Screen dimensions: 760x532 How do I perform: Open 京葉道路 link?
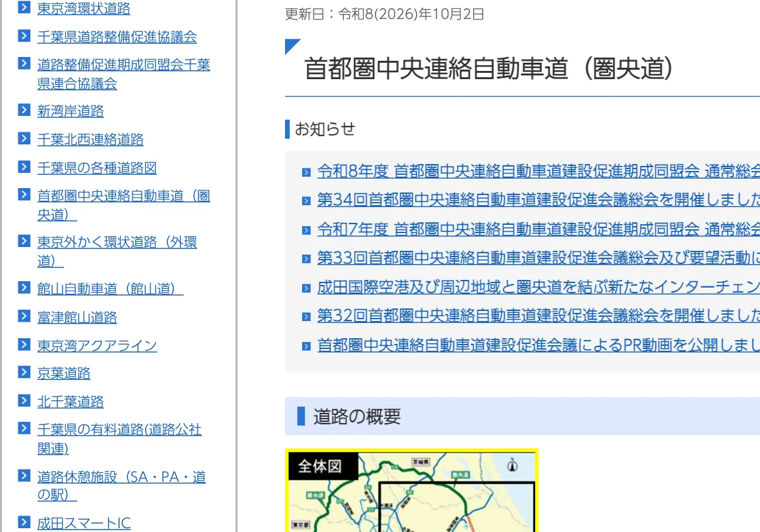(x=64, y=374)
